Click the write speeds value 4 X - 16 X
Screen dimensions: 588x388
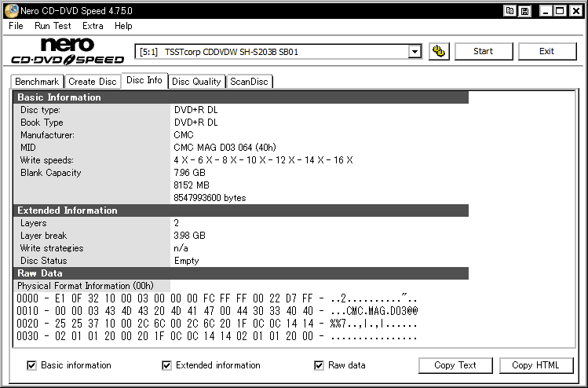tap(263, 160)
